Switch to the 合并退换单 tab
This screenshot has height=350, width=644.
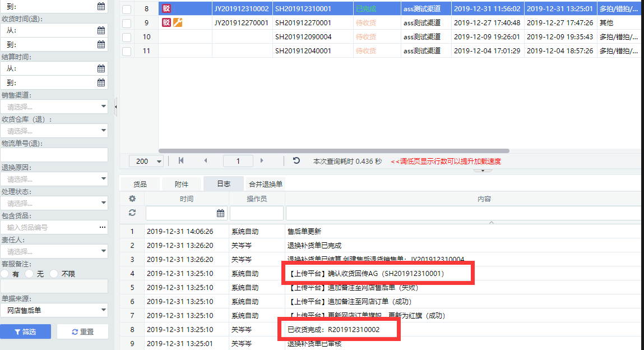(266, 184)
